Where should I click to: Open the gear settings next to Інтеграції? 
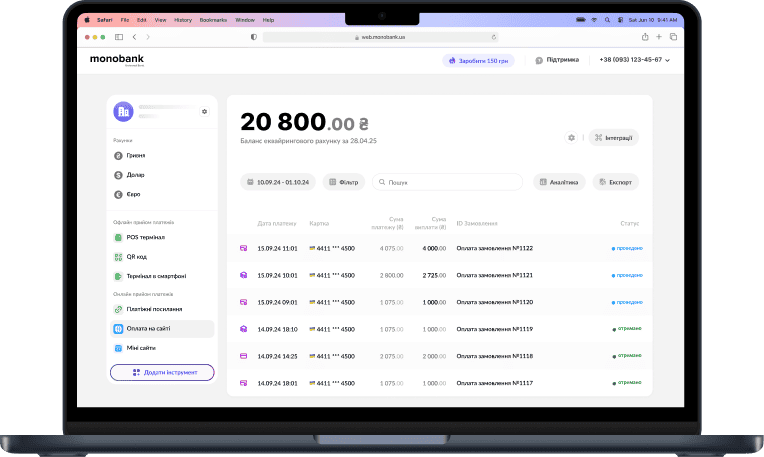point(571,137)
